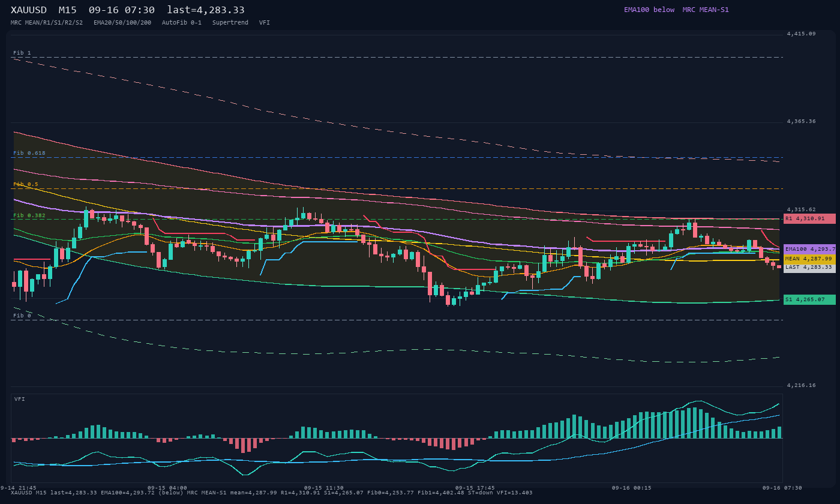Select the AutoFib 0-1 legend entry
This screenshot has height=504, width=840.
pyautogui.click(x=182, y=23)
